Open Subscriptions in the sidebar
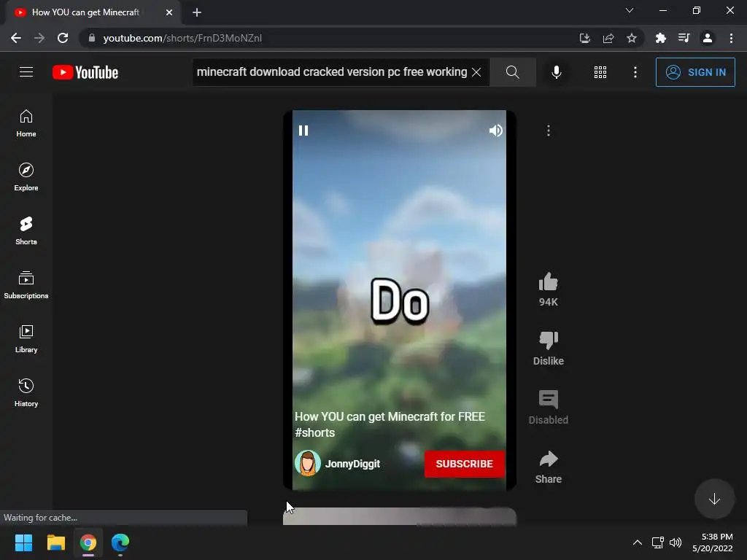747x560 pixels. click(26, 285)
